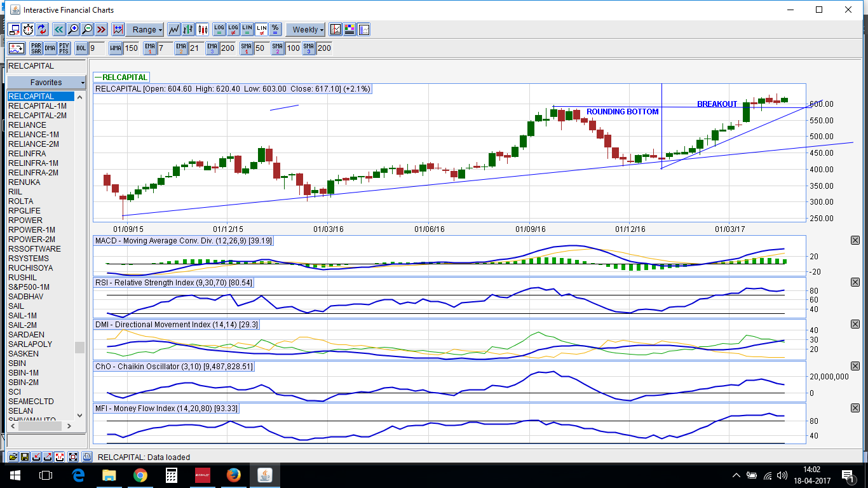Screen dimensions: 868x488
Task: Select SAIL in the symbol list
Action: [41, 306]
